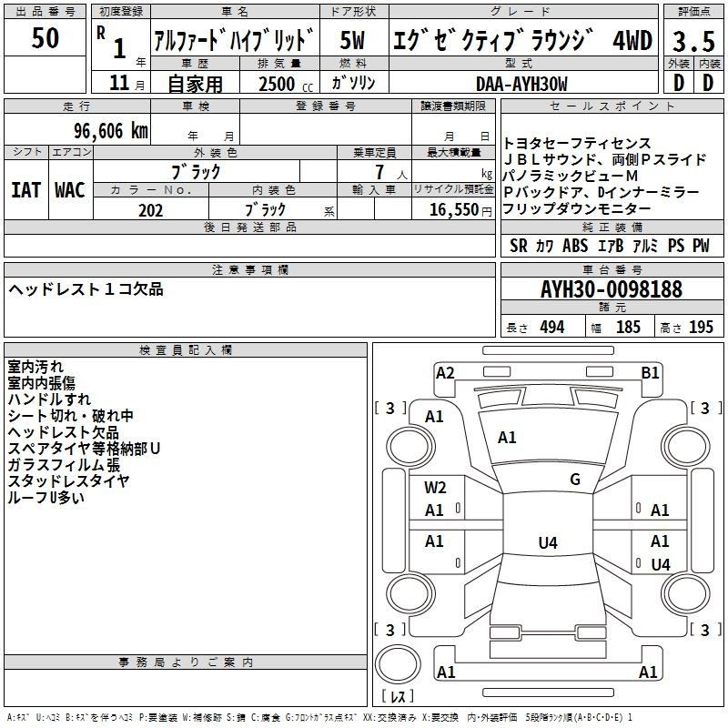Click the interior grade D under 内装
Screen dimensions: 728x728
708,83
